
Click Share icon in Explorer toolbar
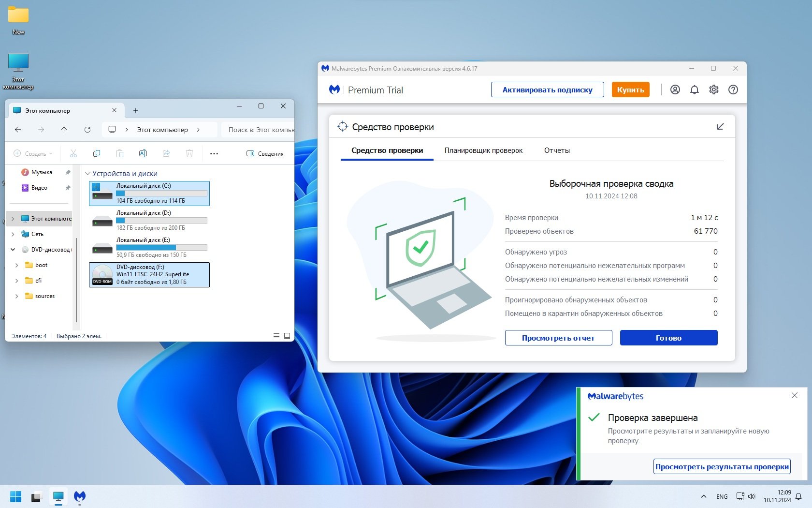click(166, 153)
